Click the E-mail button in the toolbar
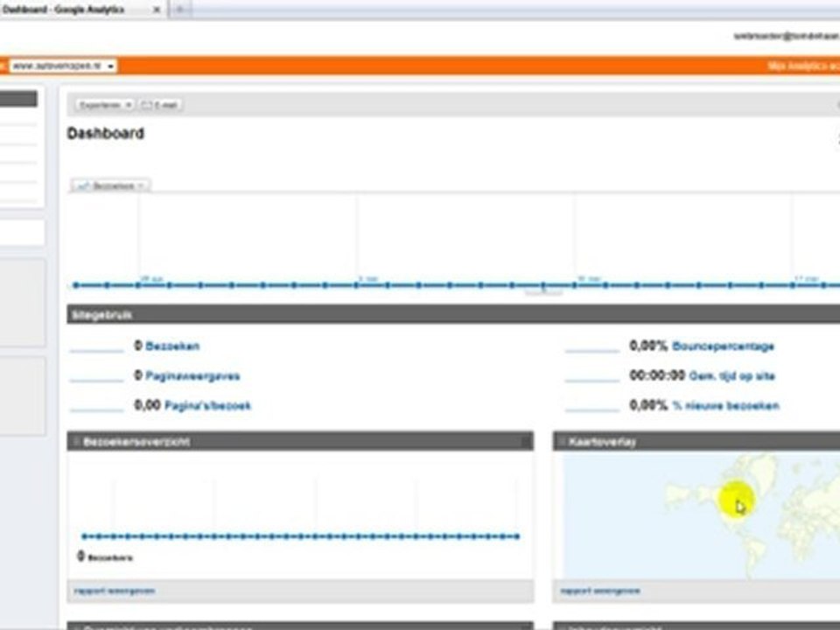 160,105
